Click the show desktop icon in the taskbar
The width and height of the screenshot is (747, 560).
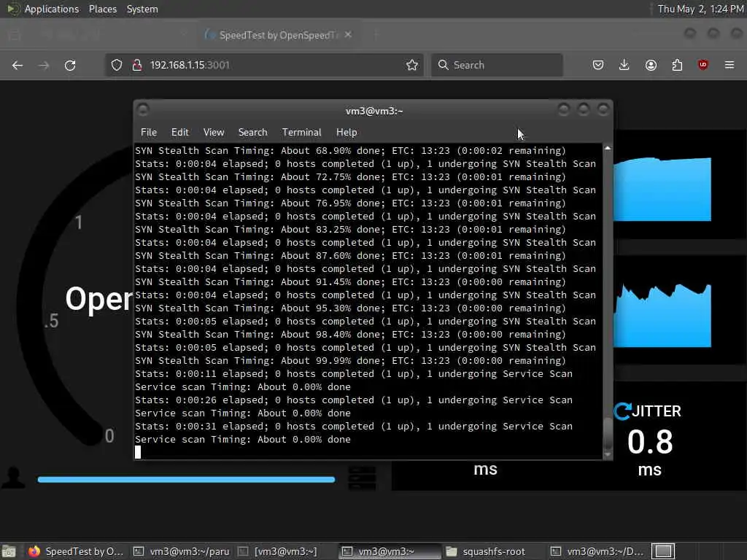[x=9, y=551]
